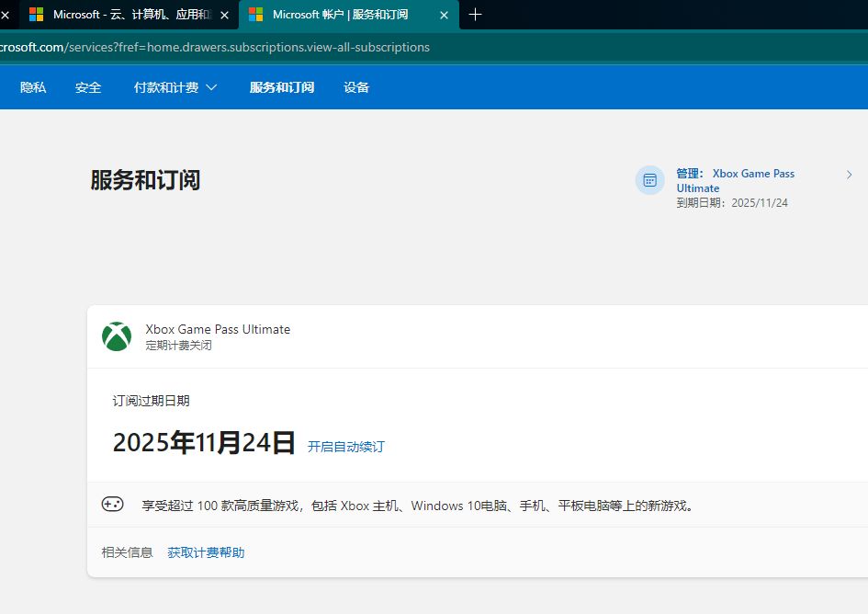Click the Microsoft 帐户 | 服务和订阅 tab
Viewport: 868px width, 614px height.
click(340, 15)
